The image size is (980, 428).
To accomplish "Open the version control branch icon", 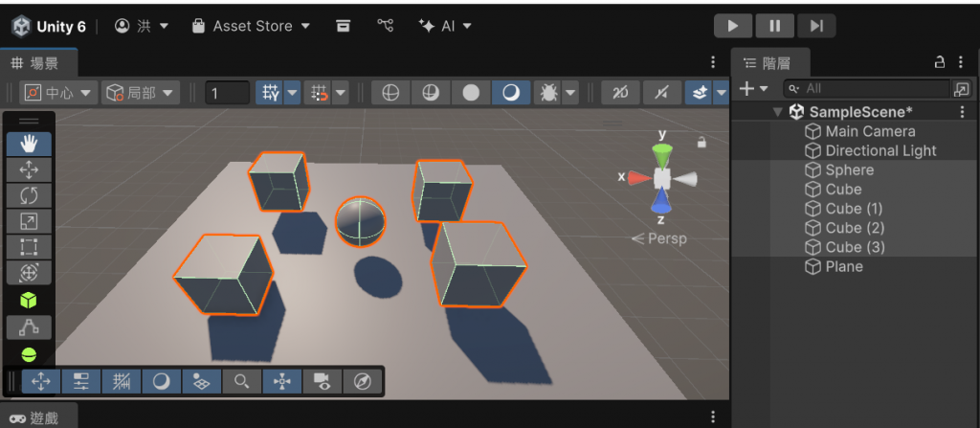I will tap(386, 26).
